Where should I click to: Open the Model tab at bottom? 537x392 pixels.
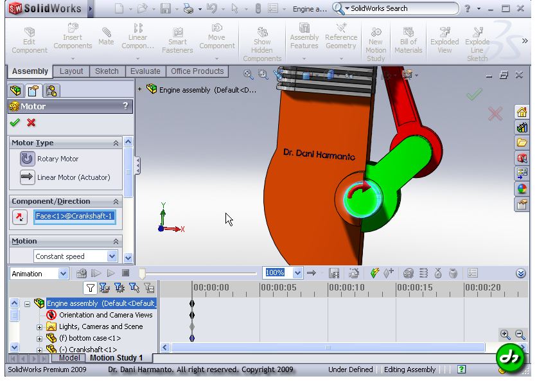(x=69, y=358)
